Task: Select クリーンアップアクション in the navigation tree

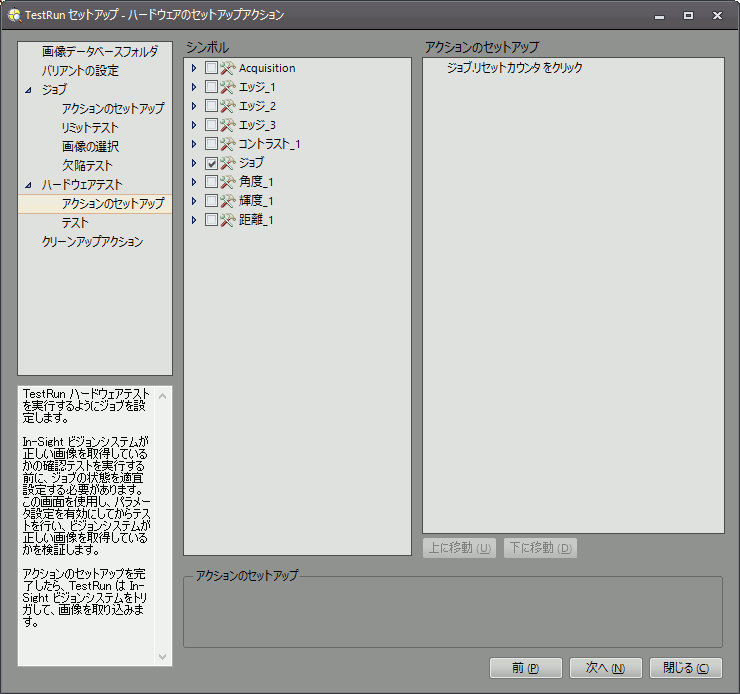Action: tap(92, 242)
